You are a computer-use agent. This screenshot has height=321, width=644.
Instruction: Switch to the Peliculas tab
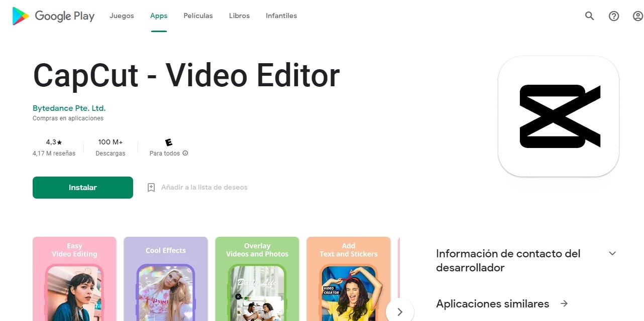click(x=198, y=16)
